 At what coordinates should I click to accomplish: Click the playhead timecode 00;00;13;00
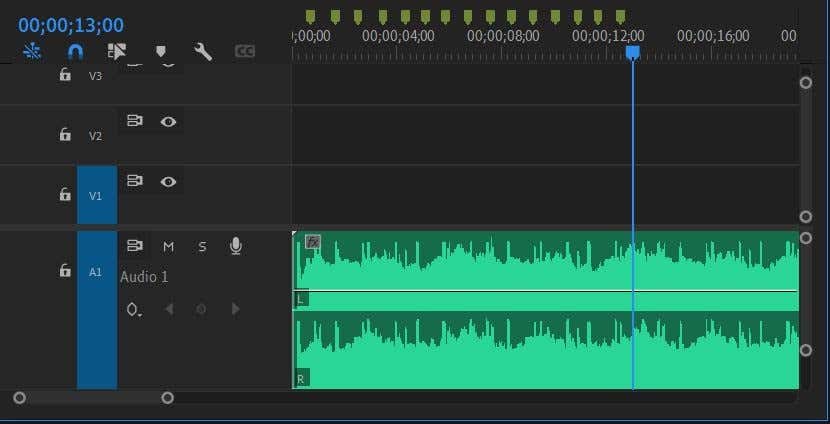tap(71, 25)
